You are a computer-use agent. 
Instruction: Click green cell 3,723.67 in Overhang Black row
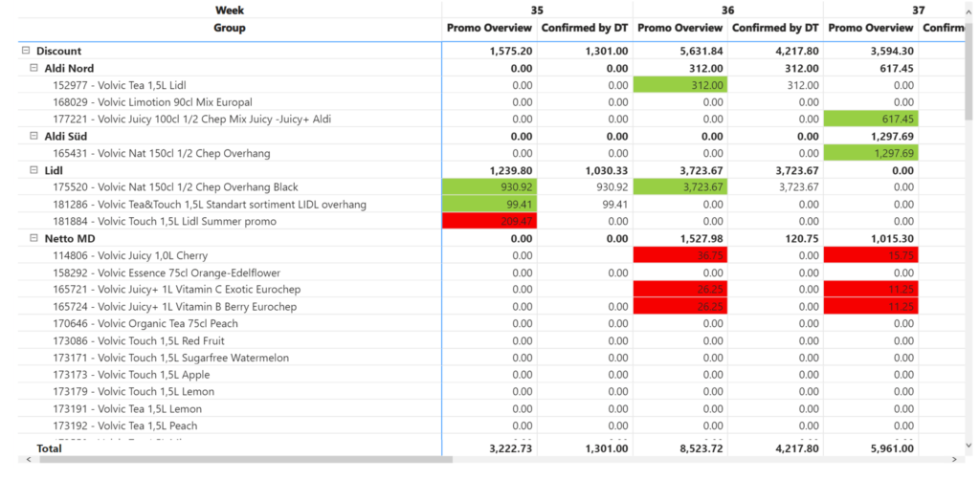click(x=680, y=186)
